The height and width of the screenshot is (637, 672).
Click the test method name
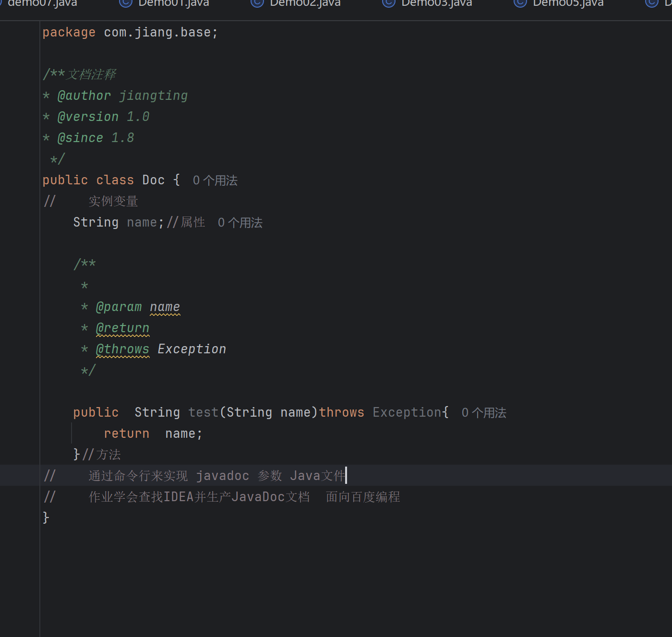coord(203,413)
